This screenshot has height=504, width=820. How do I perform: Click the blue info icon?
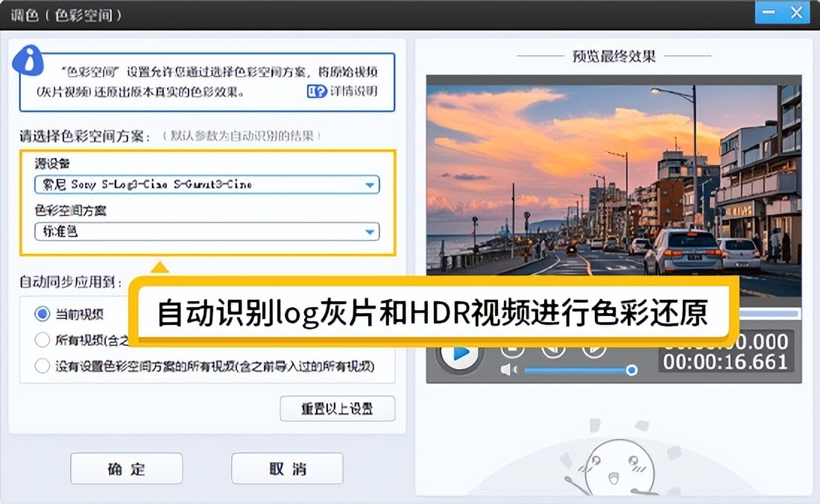[28, 60]
